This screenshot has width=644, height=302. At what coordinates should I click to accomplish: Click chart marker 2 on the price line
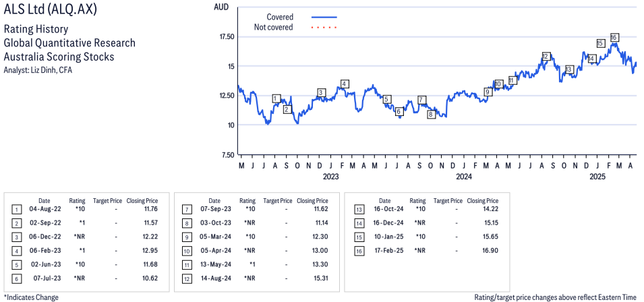[287, 109]
